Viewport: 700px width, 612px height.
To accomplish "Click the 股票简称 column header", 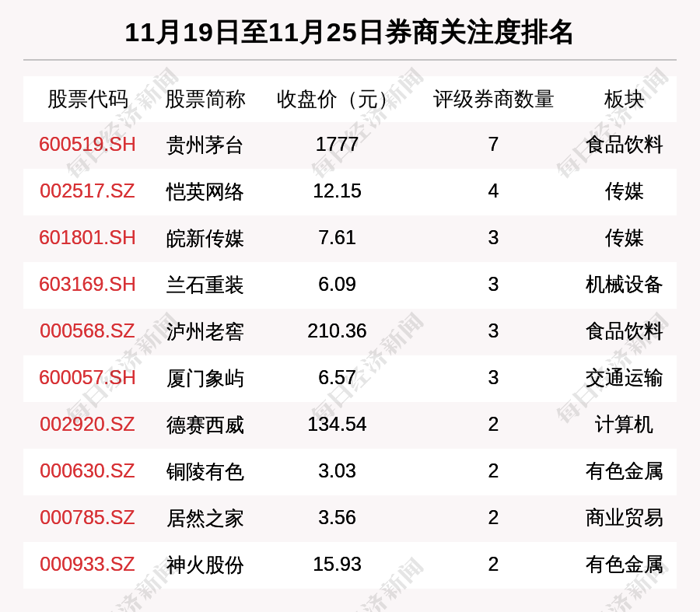I will pos(205,99).
